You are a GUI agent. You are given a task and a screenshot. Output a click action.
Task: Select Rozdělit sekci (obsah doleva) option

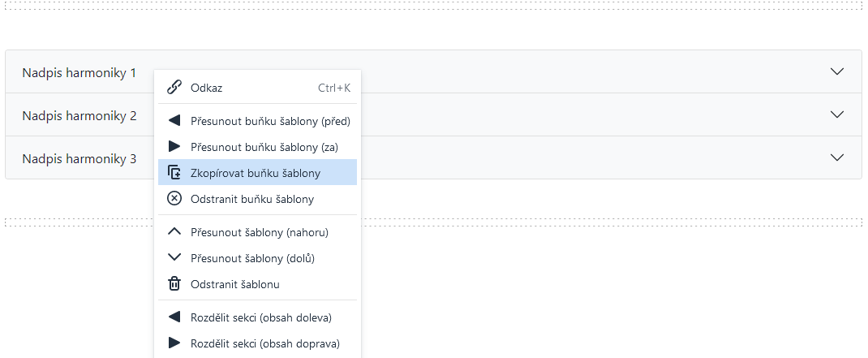(257, 317)
